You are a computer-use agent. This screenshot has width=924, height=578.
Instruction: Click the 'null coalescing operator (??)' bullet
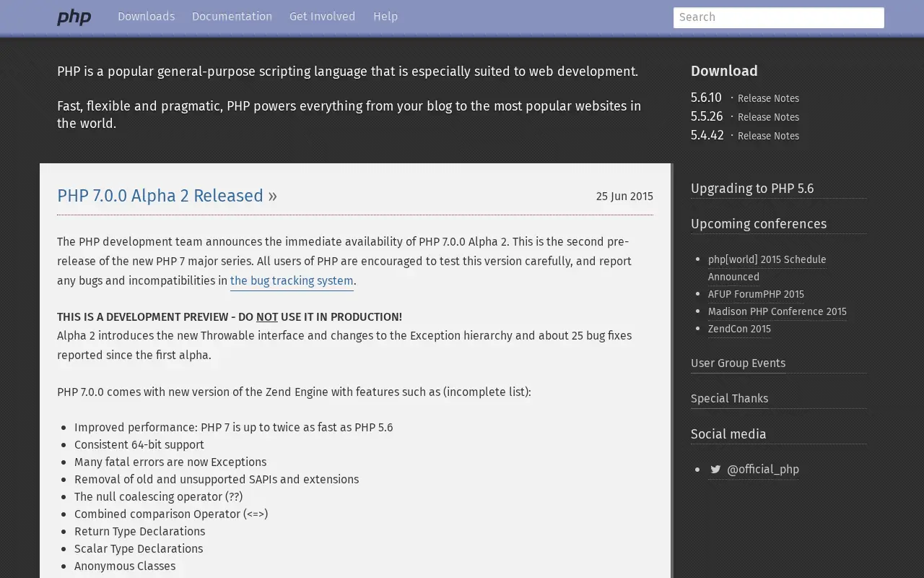159,497
